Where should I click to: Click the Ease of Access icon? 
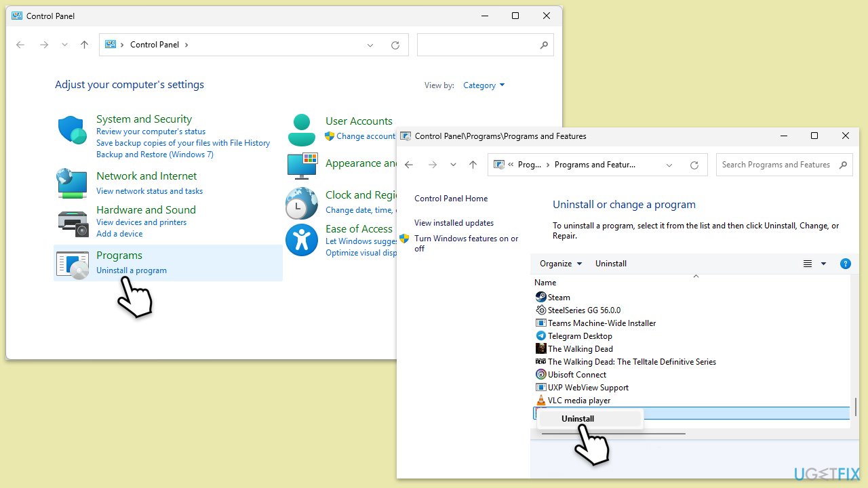(x=301, y=240)
